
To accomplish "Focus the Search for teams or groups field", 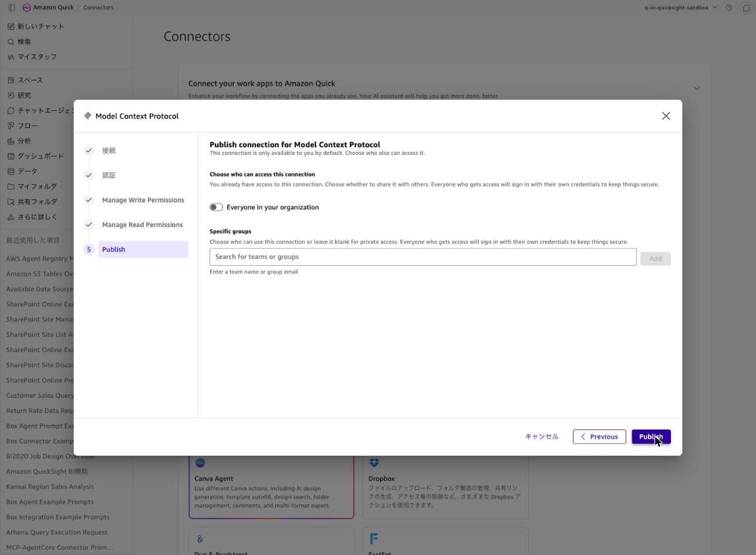I will point(423,257).
